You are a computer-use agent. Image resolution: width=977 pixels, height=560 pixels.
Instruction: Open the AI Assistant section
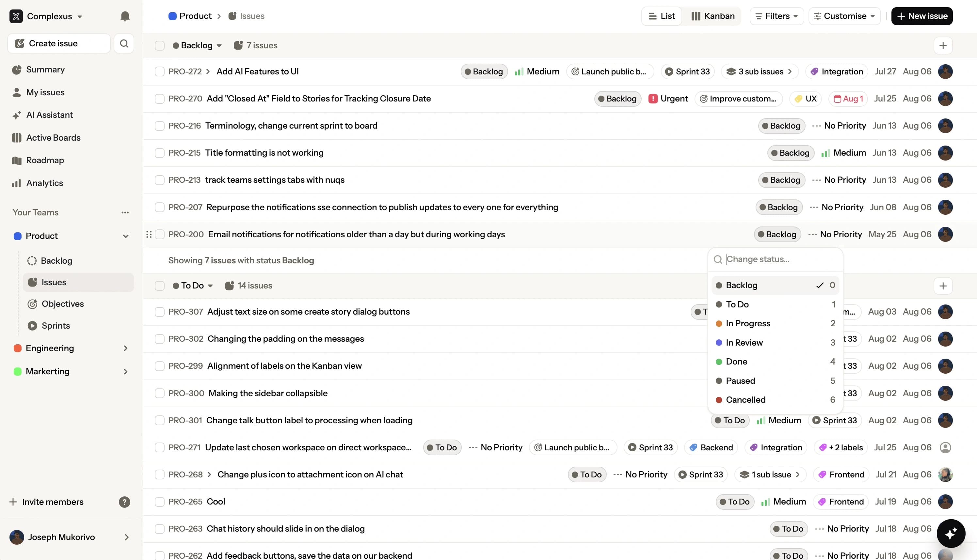point(49,115)
